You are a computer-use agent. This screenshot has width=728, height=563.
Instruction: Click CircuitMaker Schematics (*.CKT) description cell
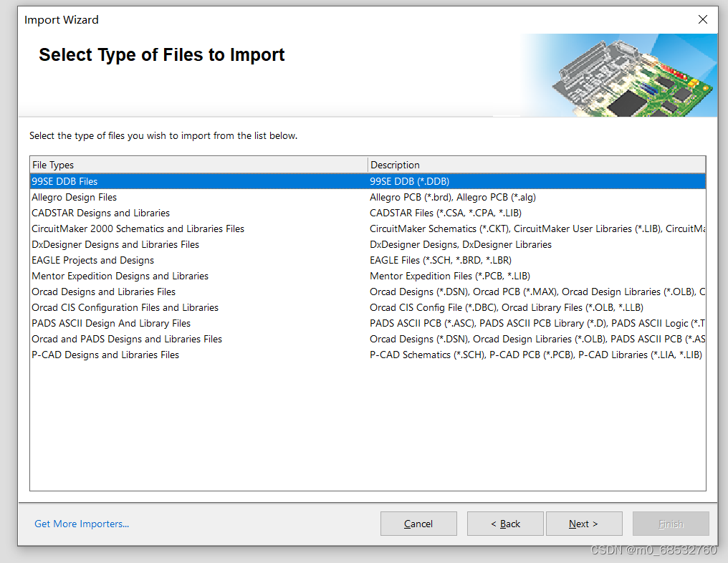pyautogui.click(x=537, y=228)
